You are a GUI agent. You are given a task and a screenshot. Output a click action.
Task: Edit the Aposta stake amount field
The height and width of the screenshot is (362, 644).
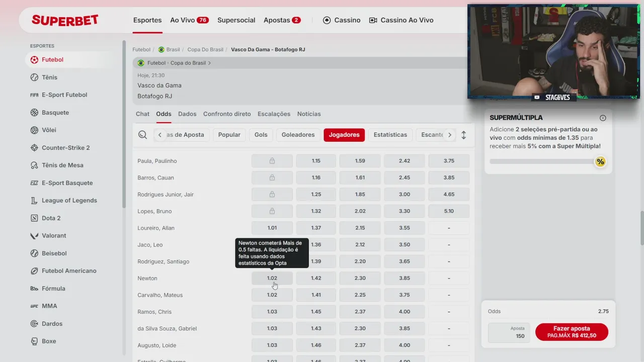(x=509, y=333)
